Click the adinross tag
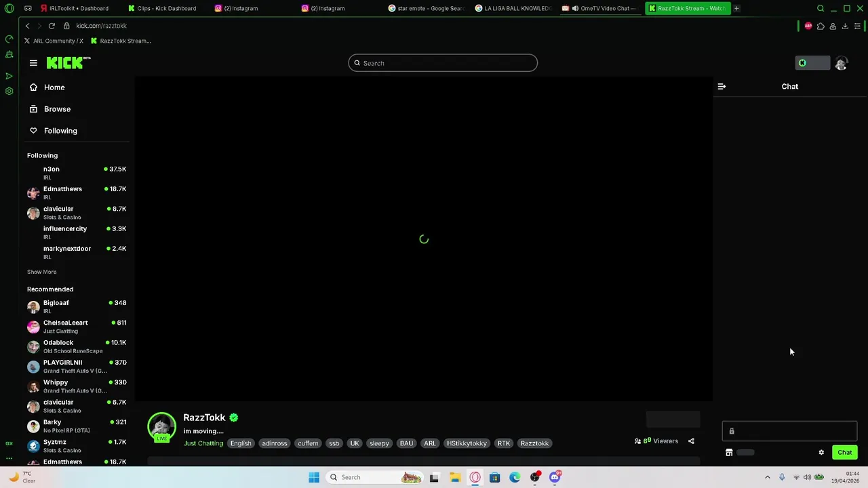Image resolution: width=868 pixels, height=488 pixels. click(x=275, y=443)
